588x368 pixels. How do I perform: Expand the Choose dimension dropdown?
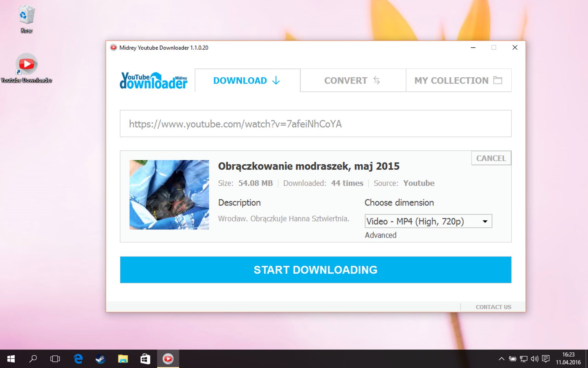coord(428,221)
